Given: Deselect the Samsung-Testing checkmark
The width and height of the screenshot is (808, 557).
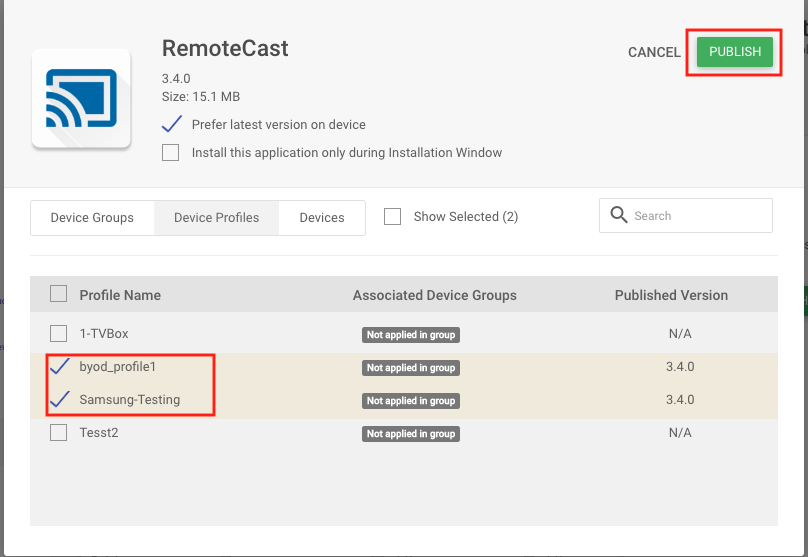Looking at the screenshot, I should pos(59,399).
